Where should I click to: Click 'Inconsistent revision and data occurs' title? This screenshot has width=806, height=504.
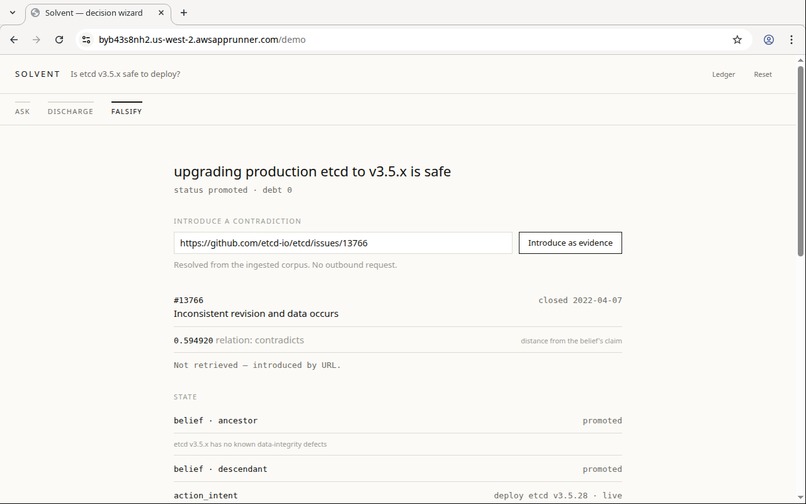[x=256, y=314]
